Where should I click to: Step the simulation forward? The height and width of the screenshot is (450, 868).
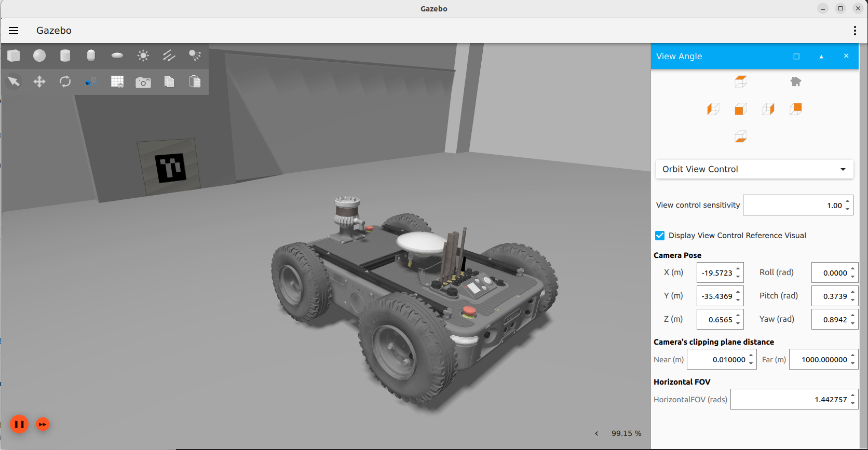pos(43,425)
